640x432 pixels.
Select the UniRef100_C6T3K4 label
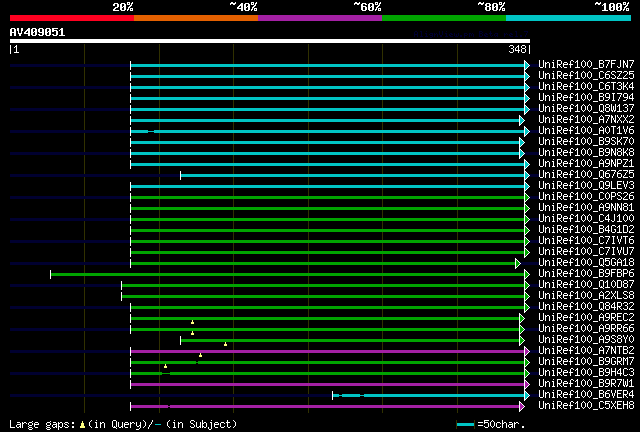(586, 87)
